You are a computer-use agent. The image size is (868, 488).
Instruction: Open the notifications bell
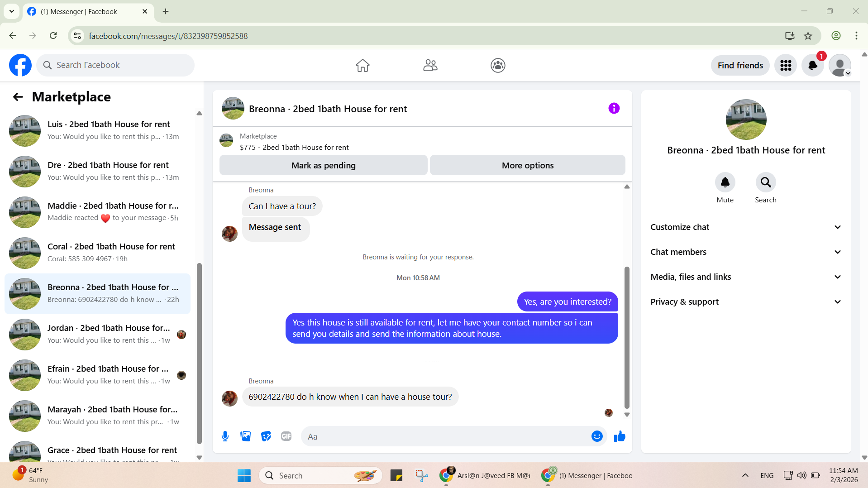813,66
